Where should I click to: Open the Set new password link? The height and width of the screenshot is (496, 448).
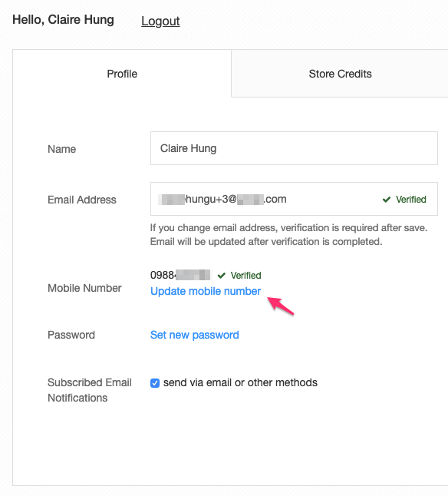195,335
